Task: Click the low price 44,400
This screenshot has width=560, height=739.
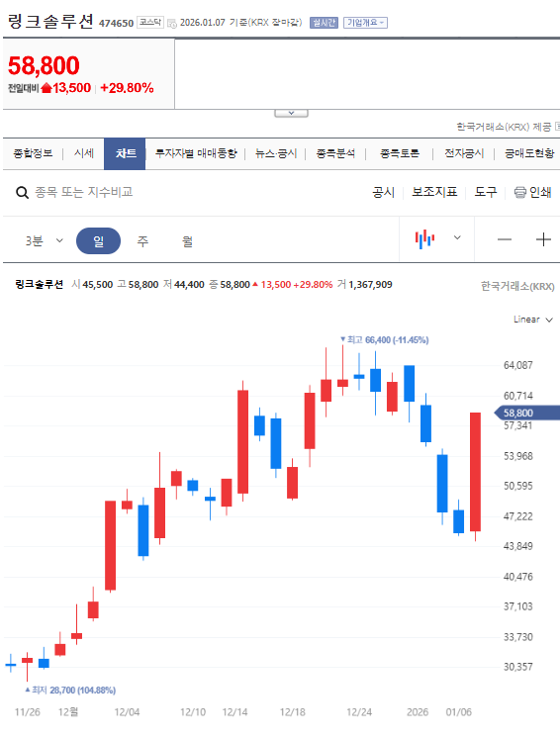Action: coord(189,285)
